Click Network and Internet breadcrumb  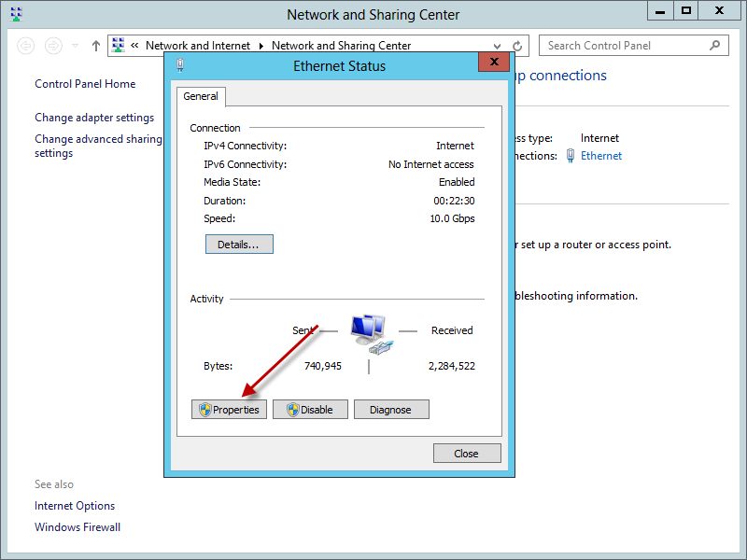pos(199,46)
